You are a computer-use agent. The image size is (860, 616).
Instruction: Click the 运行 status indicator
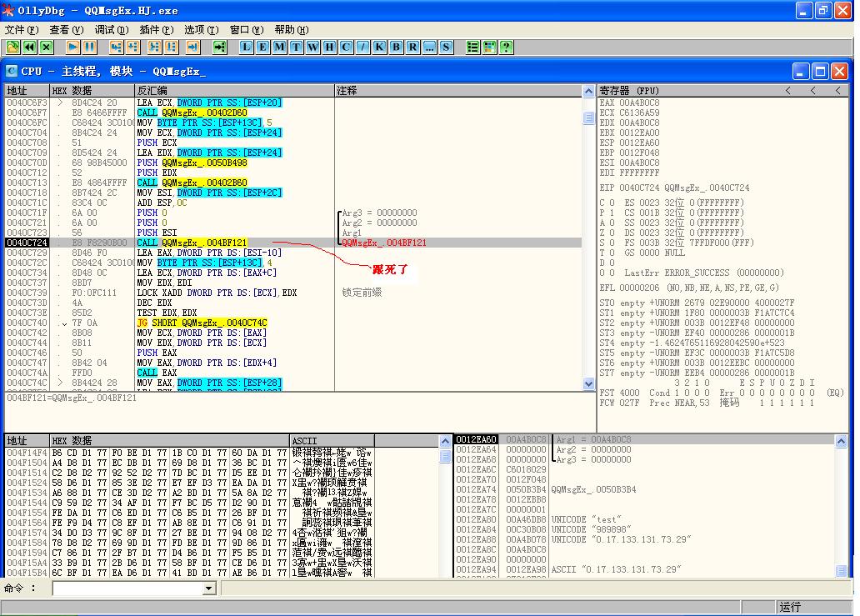790,607
